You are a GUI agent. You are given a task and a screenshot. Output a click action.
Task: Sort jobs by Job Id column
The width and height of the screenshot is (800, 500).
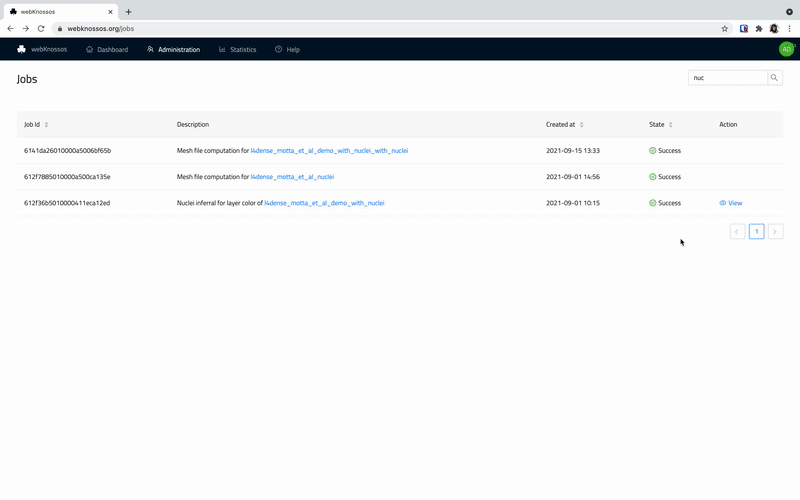pyautogui.click(x=36, y=124)
